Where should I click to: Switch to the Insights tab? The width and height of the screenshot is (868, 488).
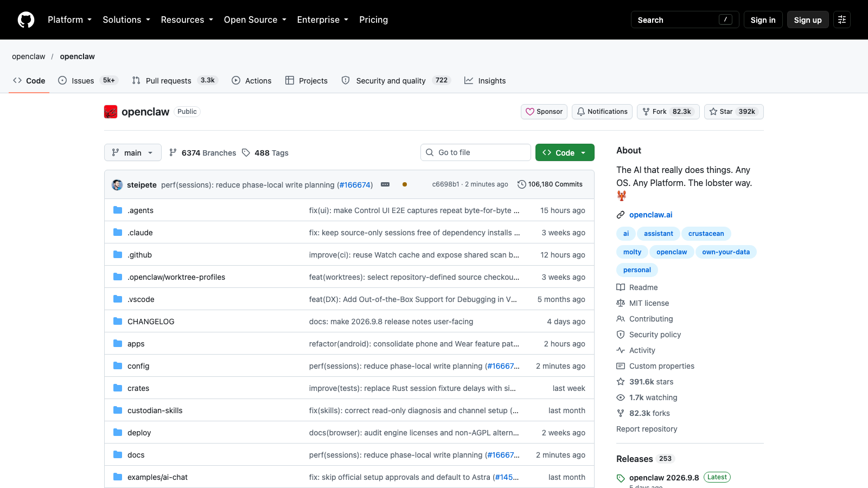(x=485, y=80)
